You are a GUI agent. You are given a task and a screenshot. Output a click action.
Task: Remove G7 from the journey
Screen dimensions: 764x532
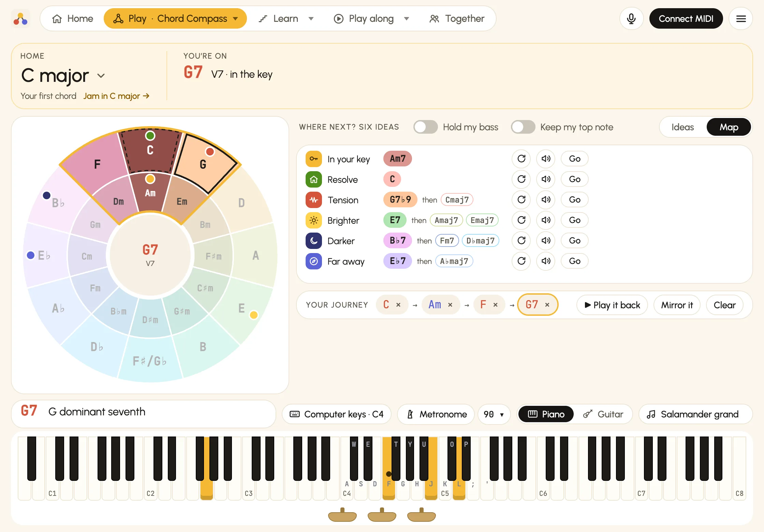point(547,305)
